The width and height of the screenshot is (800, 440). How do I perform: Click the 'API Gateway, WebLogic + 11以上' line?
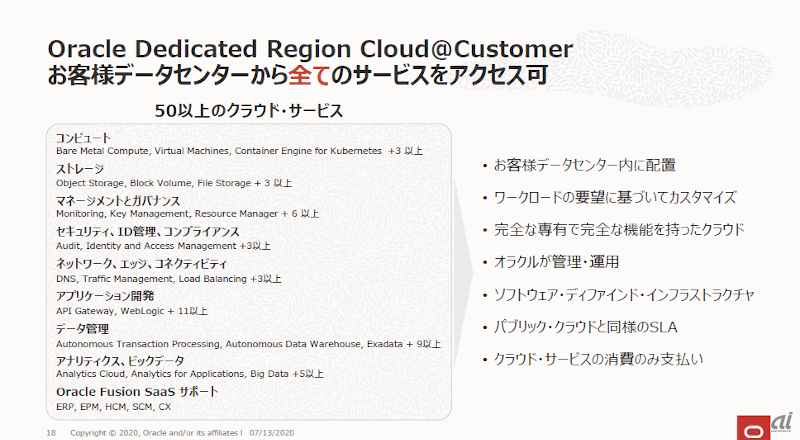point(132,311)
